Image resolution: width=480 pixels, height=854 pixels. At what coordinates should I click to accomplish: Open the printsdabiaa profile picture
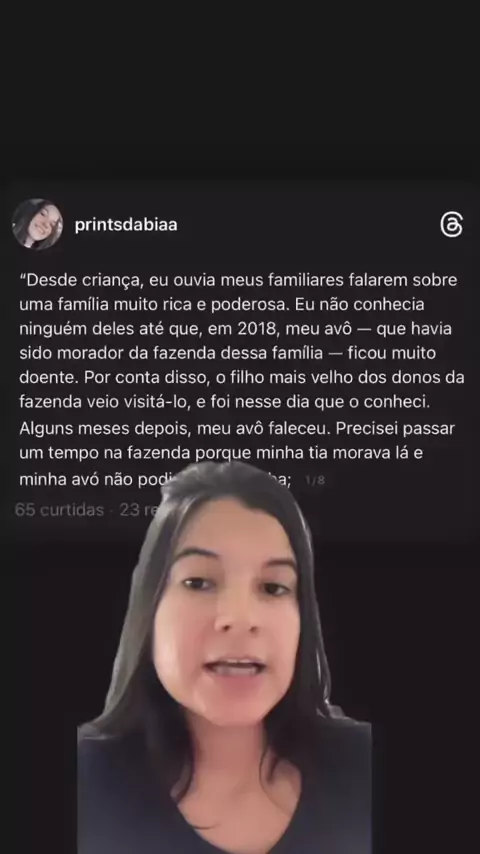(x=37, y=224)
